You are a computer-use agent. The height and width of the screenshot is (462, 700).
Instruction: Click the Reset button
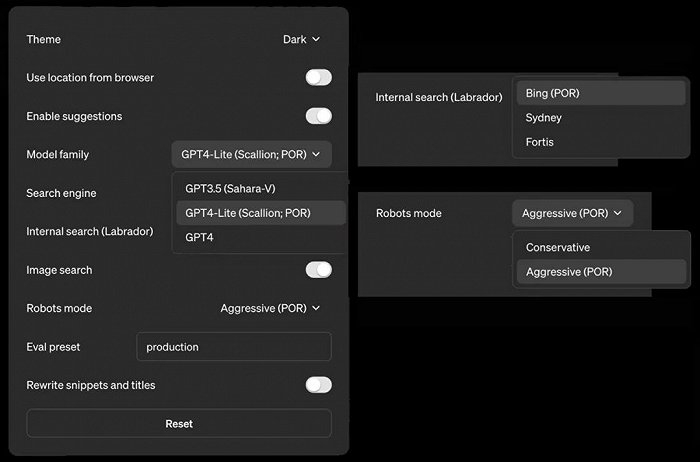179,423
